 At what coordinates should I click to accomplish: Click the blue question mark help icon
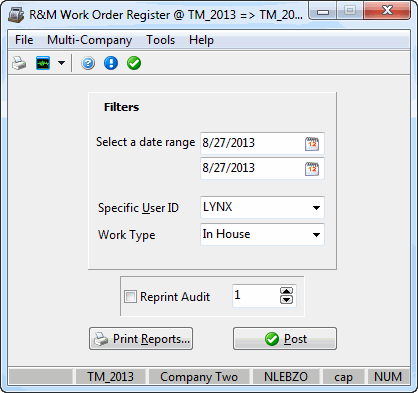88,63
